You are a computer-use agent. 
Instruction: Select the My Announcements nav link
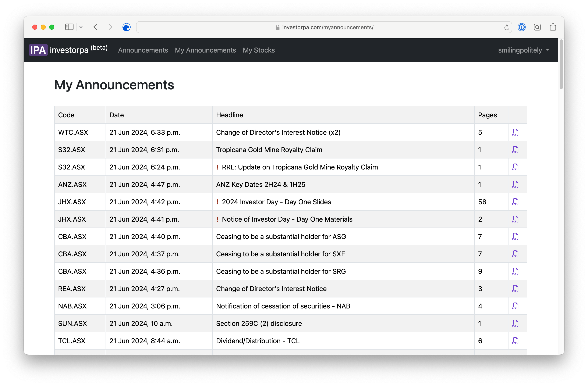[205, 50]
